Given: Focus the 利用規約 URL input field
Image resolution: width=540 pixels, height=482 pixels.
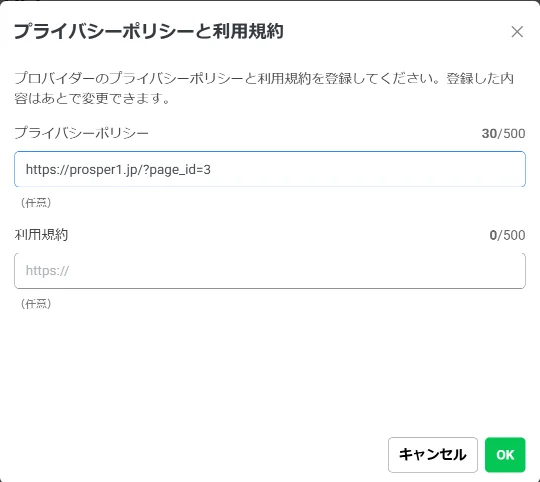Looking at the screenshot, I should click(x=270, y=271).
